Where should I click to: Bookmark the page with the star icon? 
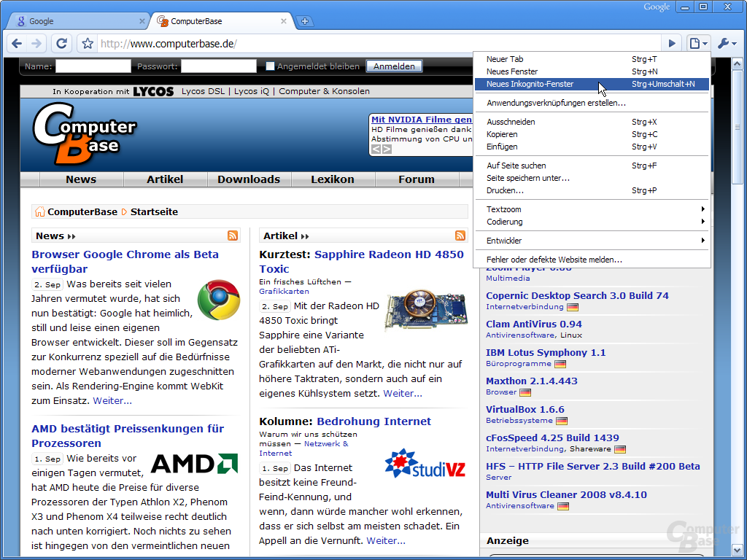coord(88,44)
